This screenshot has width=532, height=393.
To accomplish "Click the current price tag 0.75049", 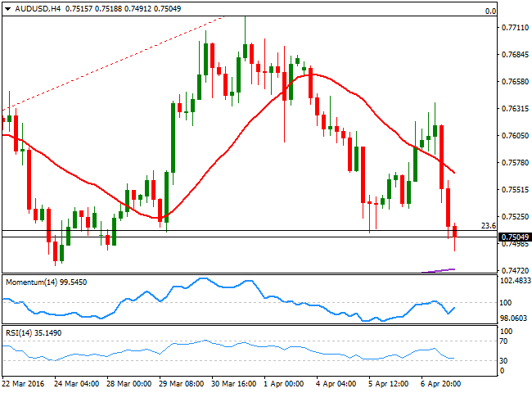I will click(515, 237).
